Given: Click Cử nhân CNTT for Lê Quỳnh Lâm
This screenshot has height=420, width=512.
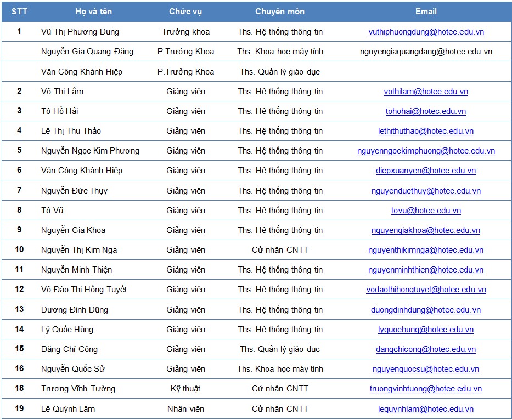Looking at the screenshot, I should (280, 409).
